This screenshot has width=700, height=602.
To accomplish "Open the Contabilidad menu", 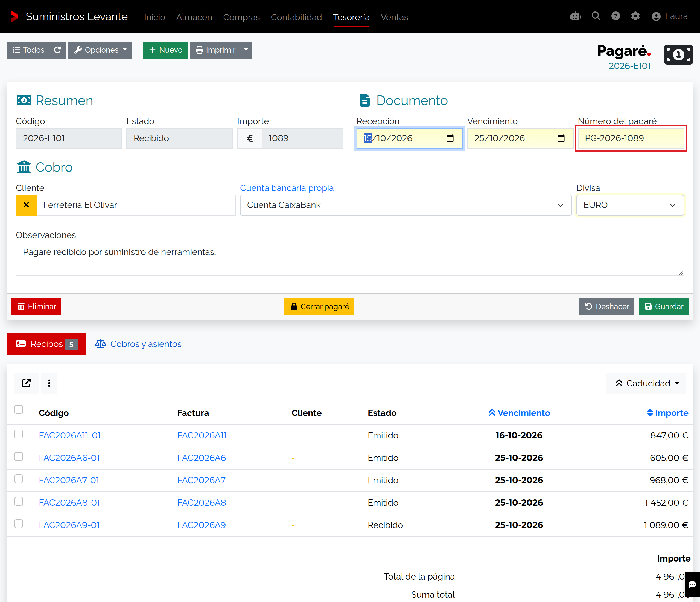I will tap(296, 17).
